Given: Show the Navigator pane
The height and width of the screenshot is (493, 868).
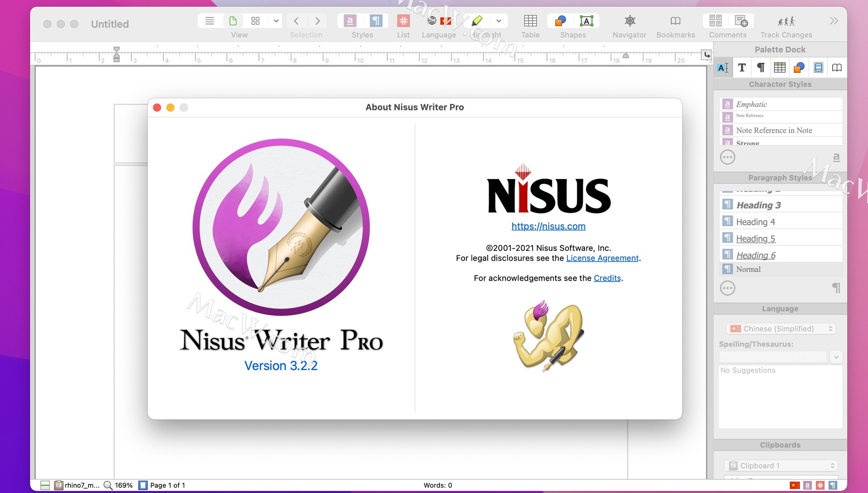Looking at the screenshot, I should 630,21.
